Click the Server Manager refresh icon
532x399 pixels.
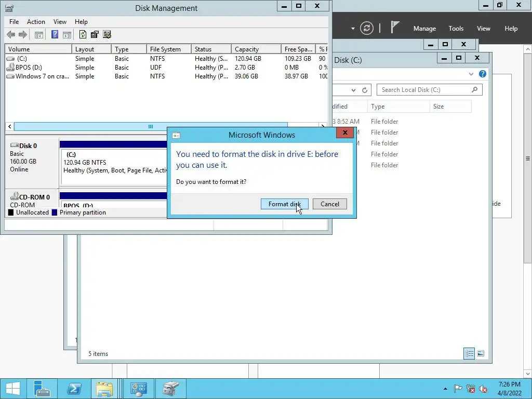(366, 28)
